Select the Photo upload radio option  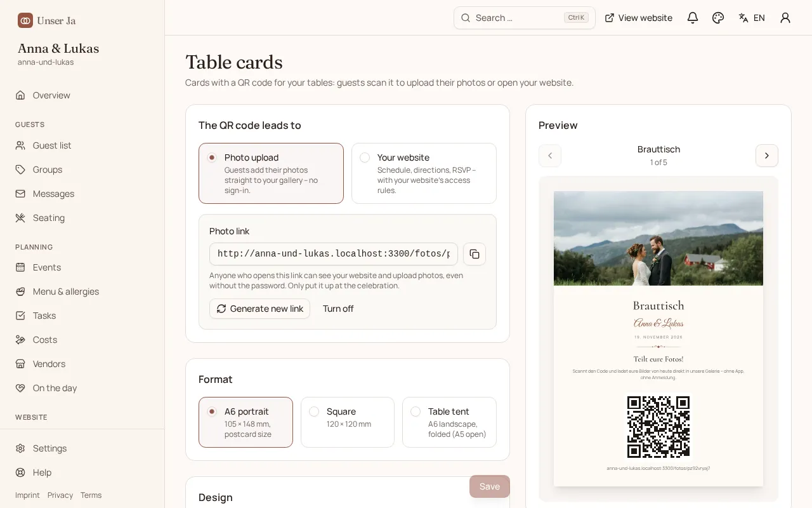(x=271, y=173)
